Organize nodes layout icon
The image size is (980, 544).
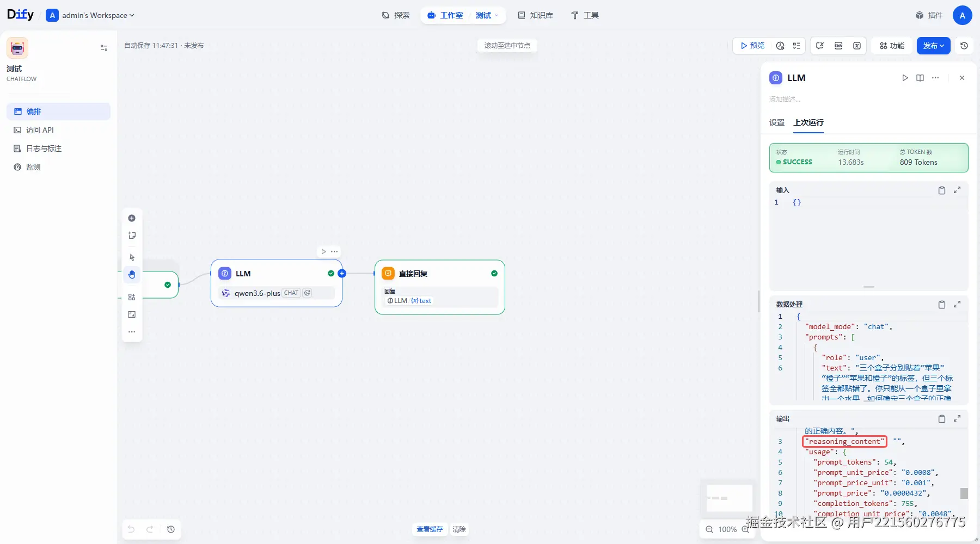click(x=132, y=297)
